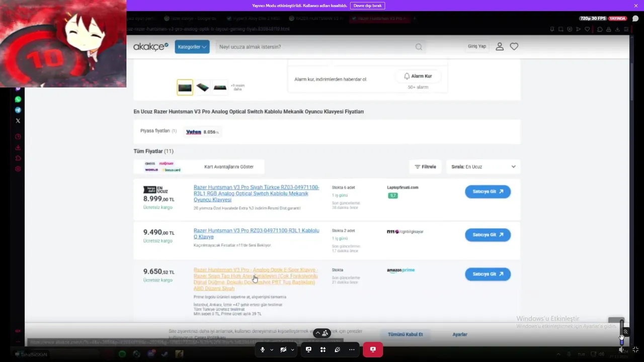Open the Kategoriler dropdown
This screenshot has width=644, height=362.
coord(192,47)
